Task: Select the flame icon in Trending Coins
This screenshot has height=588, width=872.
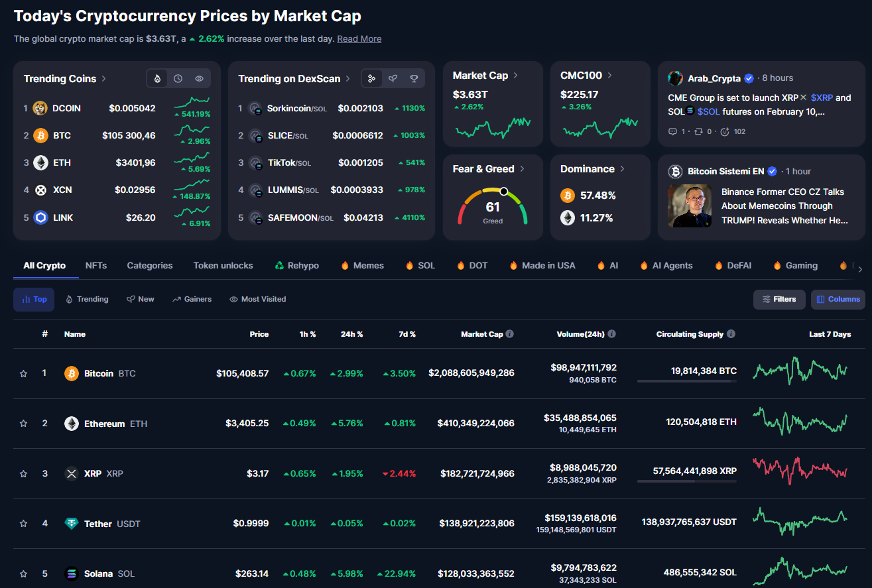Action: tap(157, 78)
